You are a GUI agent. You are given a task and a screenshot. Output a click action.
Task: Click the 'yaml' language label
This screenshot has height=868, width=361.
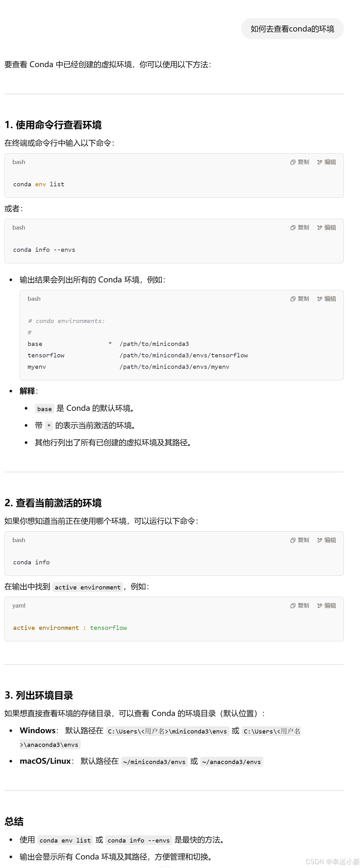click(19, 605)
